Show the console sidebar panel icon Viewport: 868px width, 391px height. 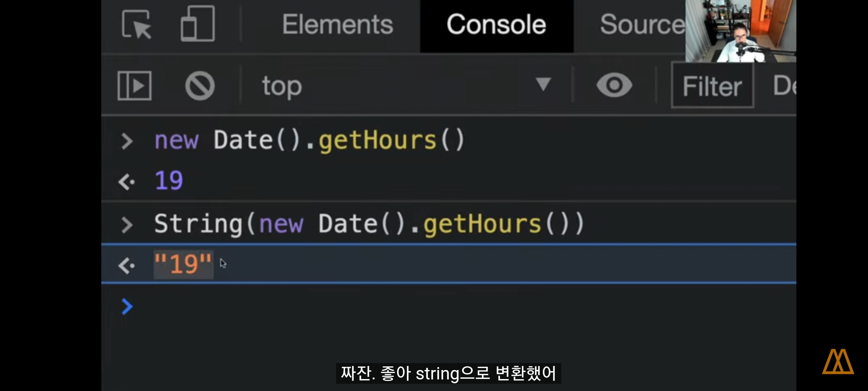(x=135, y=86)
